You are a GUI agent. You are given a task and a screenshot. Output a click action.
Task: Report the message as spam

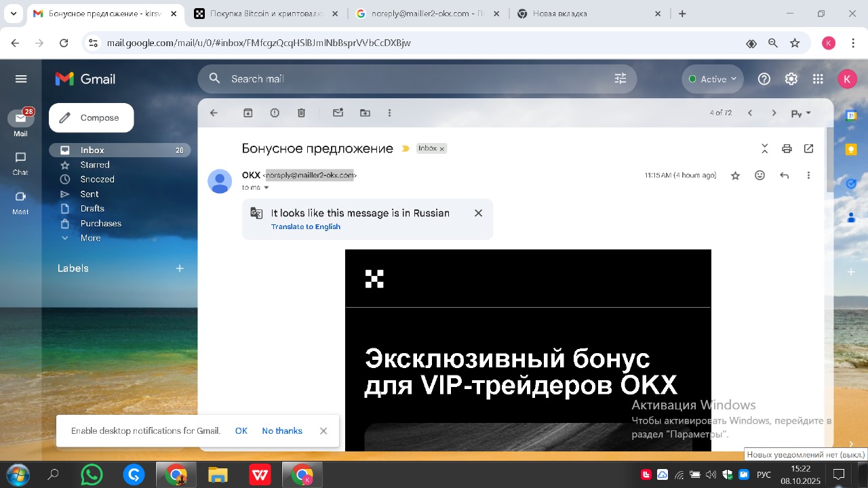click(275, 113)
